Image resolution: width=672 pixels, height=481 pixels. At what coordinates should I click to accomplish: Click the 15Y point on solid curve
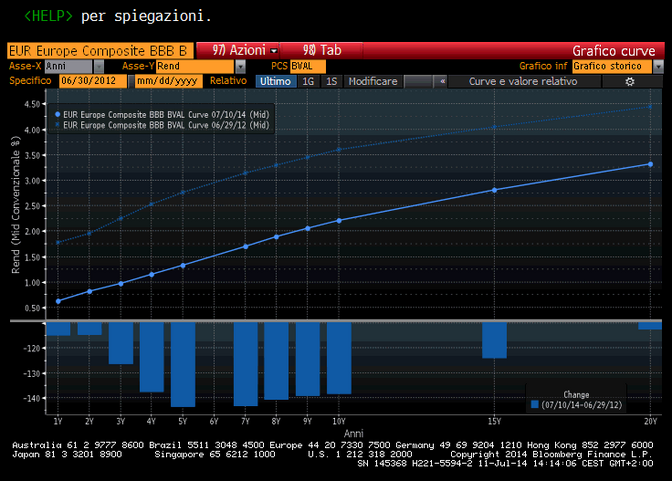tap(494, 190)
